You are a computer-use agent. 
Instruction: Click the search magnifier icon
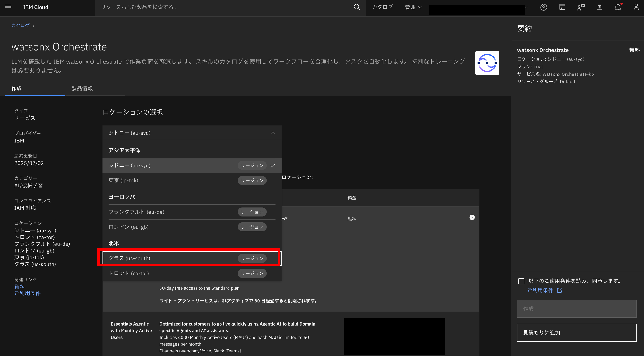pyautogui.click(x=357, y=7)
